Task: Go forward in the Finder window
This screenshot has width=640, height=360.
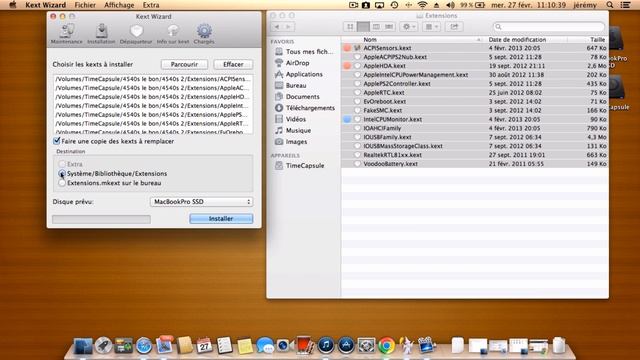Action: pos(288,27)
